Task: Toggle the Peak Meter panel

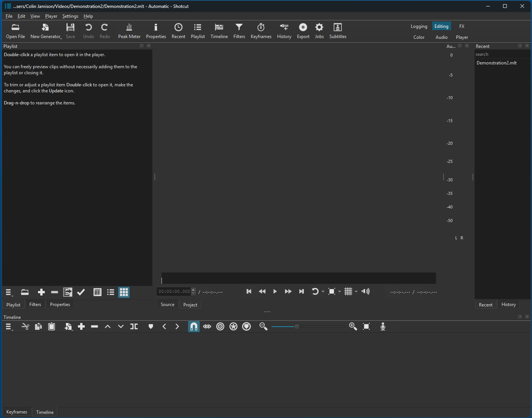Action: tap(129, 30)
